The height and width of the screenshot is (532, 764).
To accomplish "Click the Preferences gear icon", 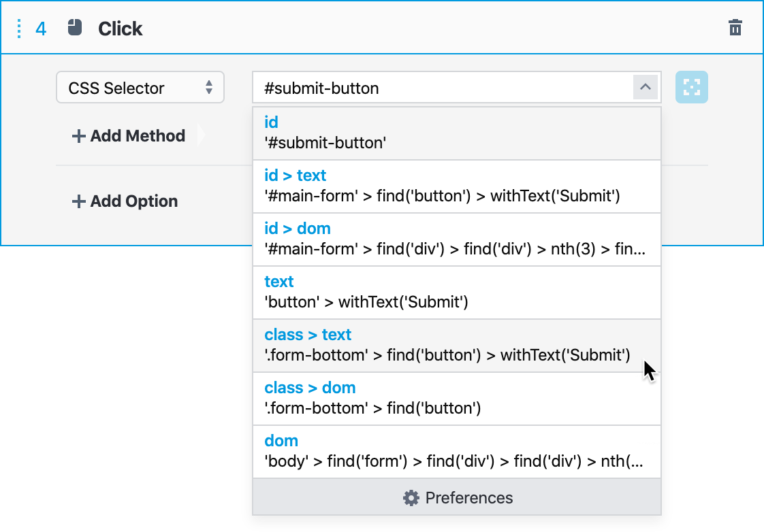I will (x=411, y=498).
